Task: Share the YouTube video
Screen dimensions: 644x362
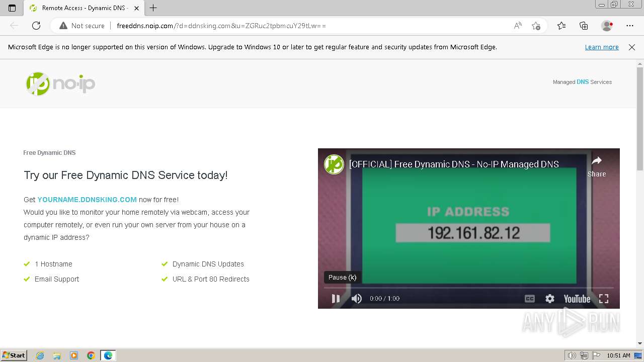Action: click(x=597, y=166)
